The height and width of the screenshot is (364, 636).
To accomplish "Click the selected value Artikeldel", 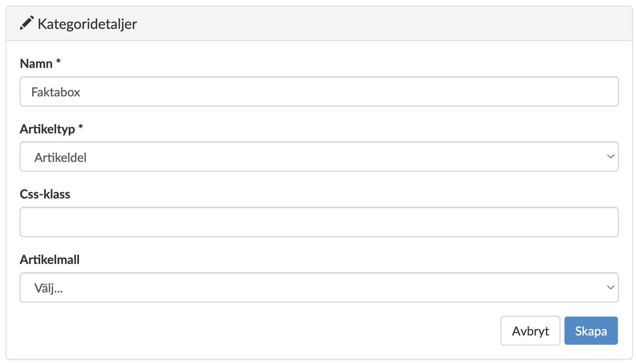I will (x=60, y=157).
